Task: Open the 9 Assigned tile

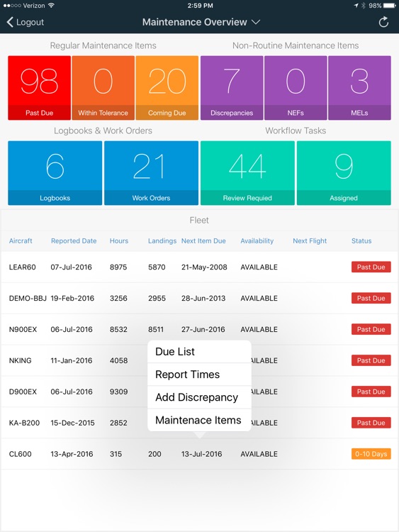Action: 344,173
